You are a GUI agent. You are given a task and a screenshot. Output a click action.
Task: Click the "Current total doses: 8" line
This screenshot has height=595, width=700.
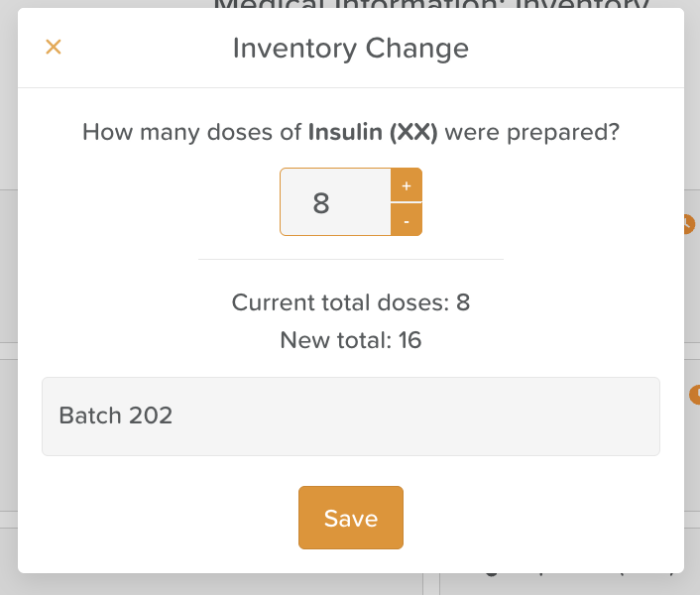pyautogui.click(x=350, y=302)
